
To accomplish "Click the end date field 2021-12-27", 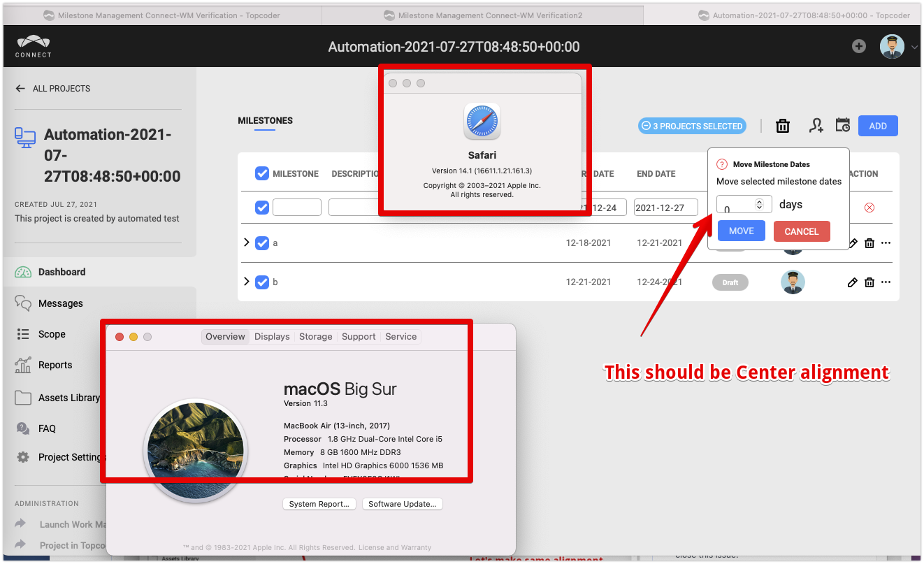I will point(666,208).
